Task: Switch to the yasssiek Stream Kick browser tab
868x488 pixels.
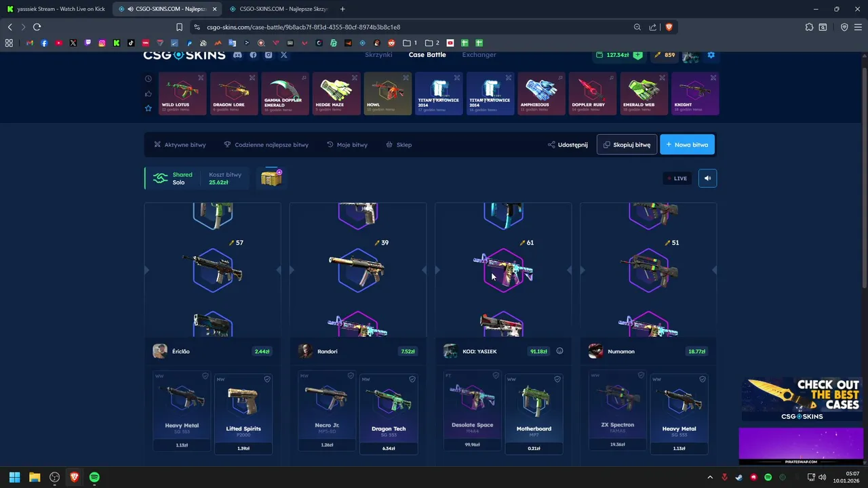Action: pos(56,9)
